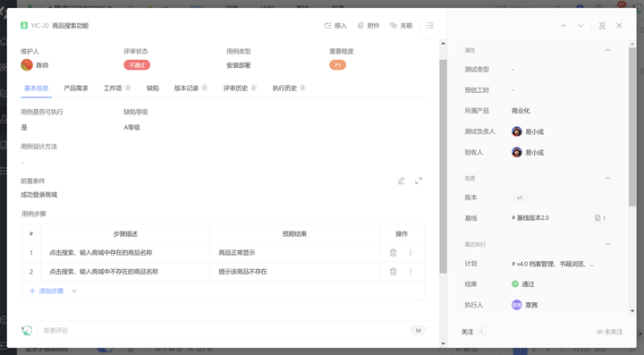Click the 添加步骤 link
This screenshot has height=355, width=644.
click(x=47, y=291)
